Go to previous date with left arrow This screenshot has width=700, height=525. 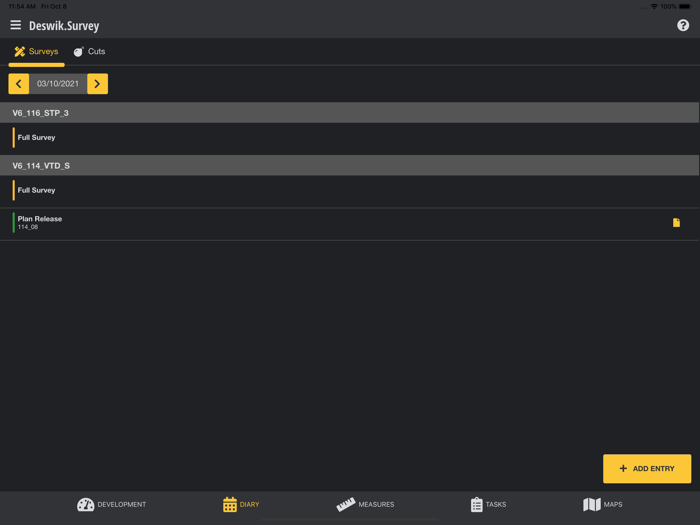point(19,84)
